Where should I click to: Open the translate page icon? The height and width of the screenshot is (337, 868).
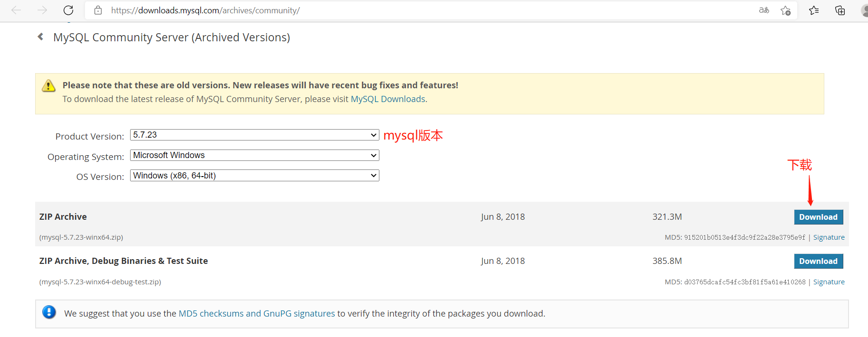[764, 10]
